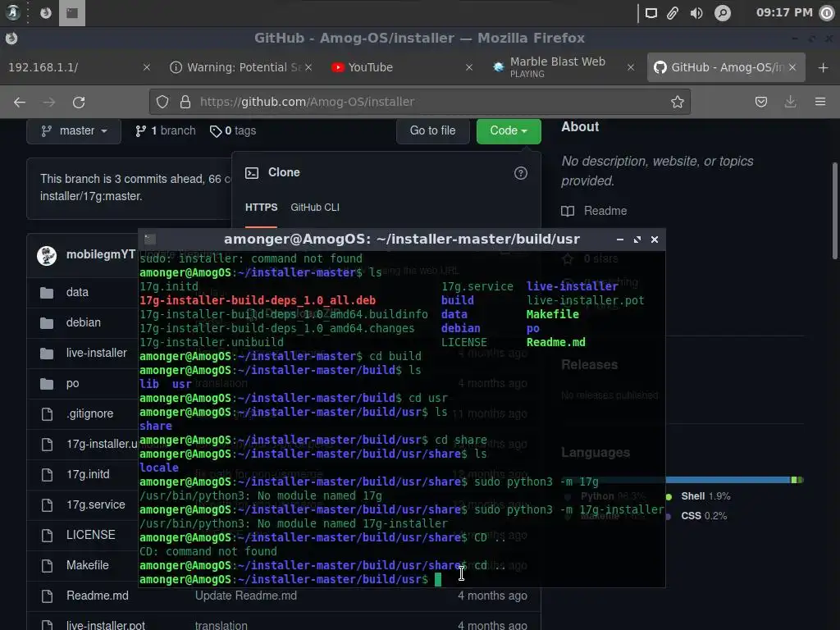Viewport: 840px width, 630px height.
Task: Open the 17g.initd file
Action: [x=88, y=475]
